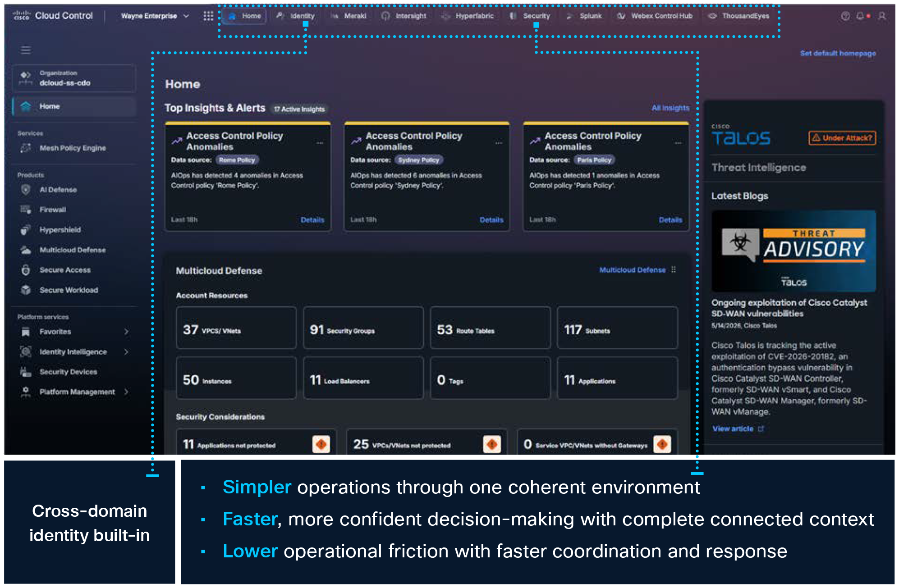Click the Platform Management icon
The width and height of the screenshot is (899, 588).
[26, 392]
